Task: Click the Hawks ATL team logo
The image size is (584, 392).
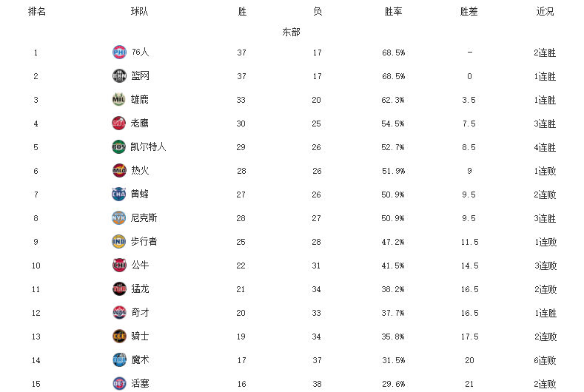Action: click(119, 124)
